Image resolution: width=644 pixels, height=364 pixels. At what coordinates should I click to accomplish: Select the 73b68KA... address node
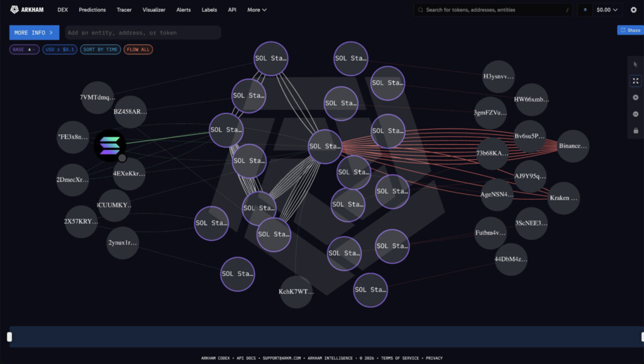click(x=492, y=154)
